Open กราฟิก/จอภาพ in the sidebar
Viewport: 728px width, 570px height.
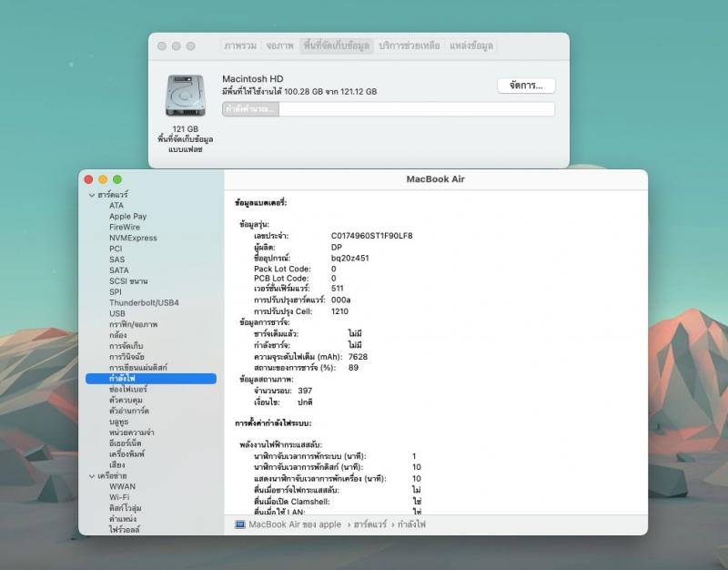pos(133,324)
